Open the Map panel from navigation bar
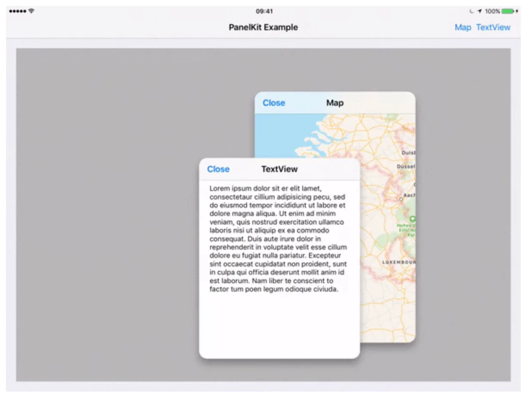 (x=463, y=28)
